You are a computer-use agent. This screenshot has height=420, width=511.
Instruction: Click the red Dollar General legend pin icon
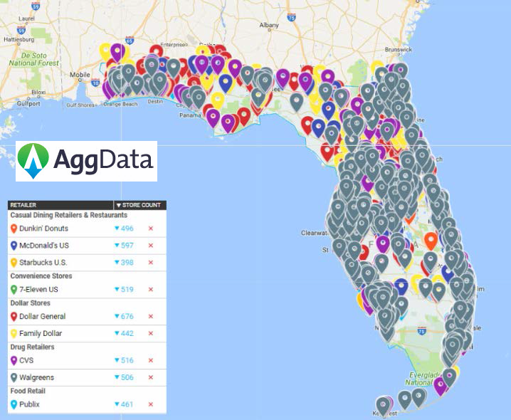point(14,317)
